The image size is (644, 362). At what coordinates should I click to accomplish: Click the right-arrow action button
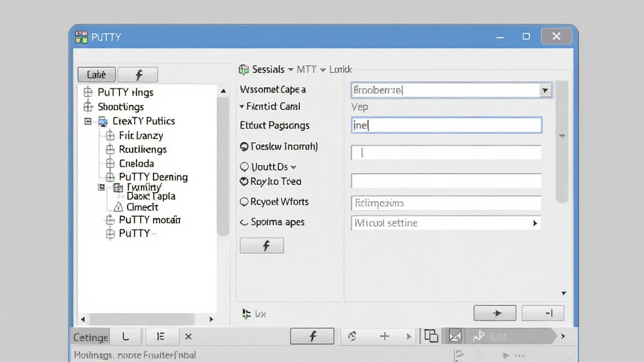point(495,313)
